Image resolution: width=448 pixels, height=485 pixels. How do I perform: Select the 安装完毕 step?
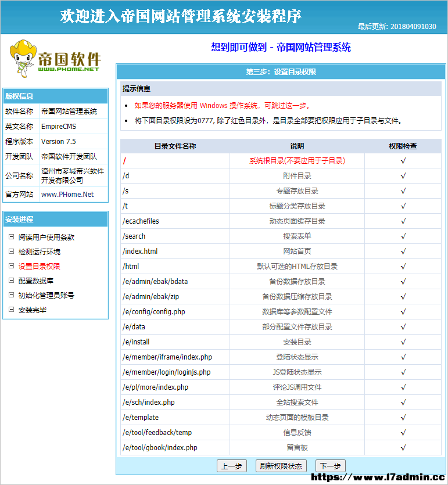pos(32,310)
